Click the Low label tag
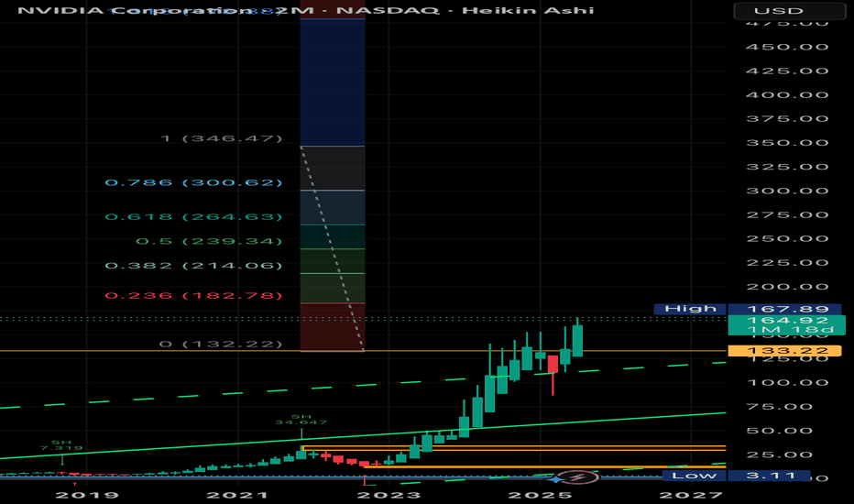Viewport: 854px width, 504px height. click(695, 475)
